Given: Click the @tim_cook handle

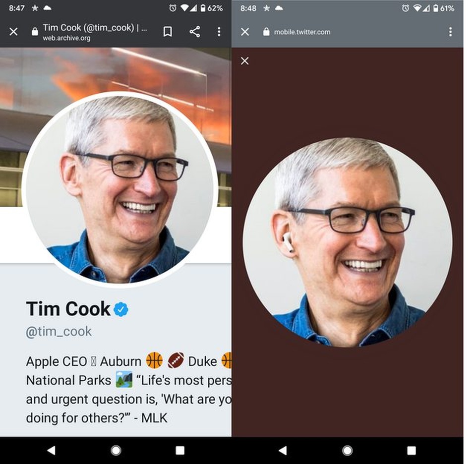Looking at the screenshot, I should [59, 331].
